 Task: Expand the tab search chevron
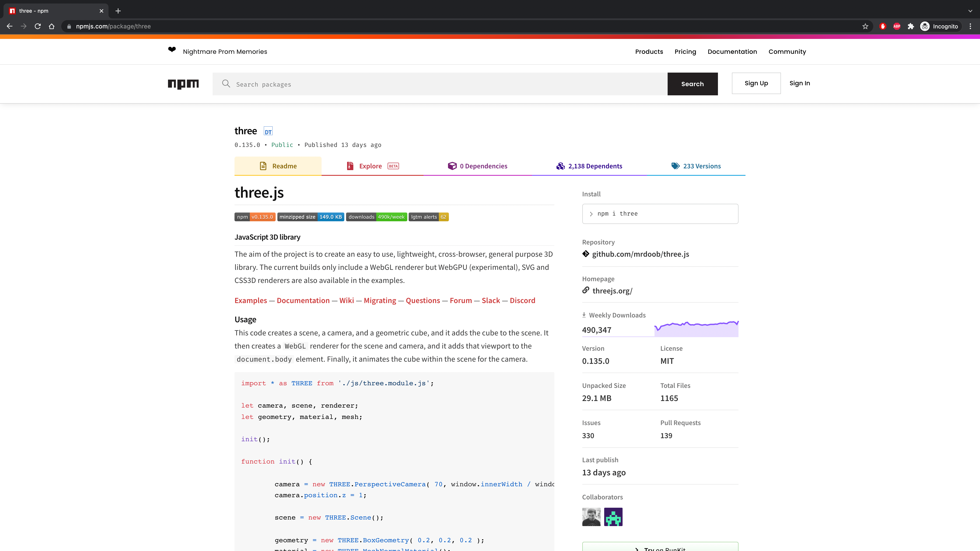tap(970, 11)
